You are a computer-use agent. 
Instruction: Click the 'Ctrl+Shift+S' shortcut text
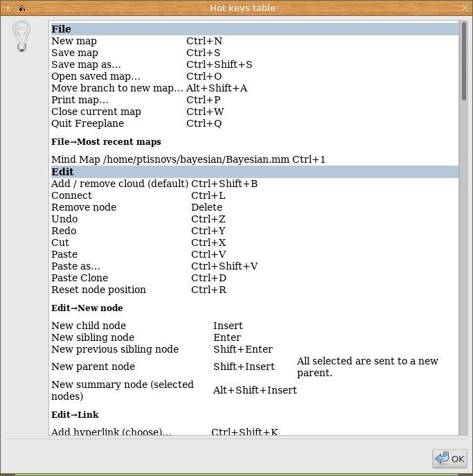click(x=219, y=64)
